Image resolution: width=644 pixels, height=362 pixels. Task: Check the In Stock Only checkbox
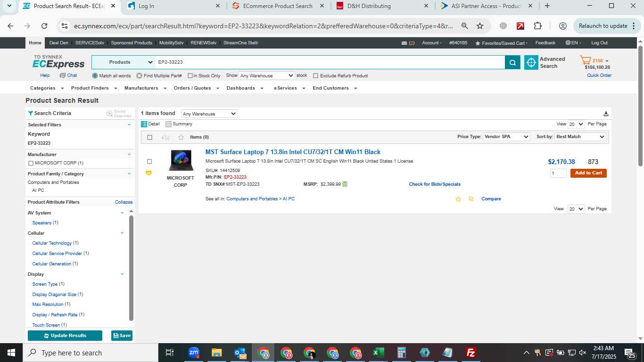pos(190,76)
